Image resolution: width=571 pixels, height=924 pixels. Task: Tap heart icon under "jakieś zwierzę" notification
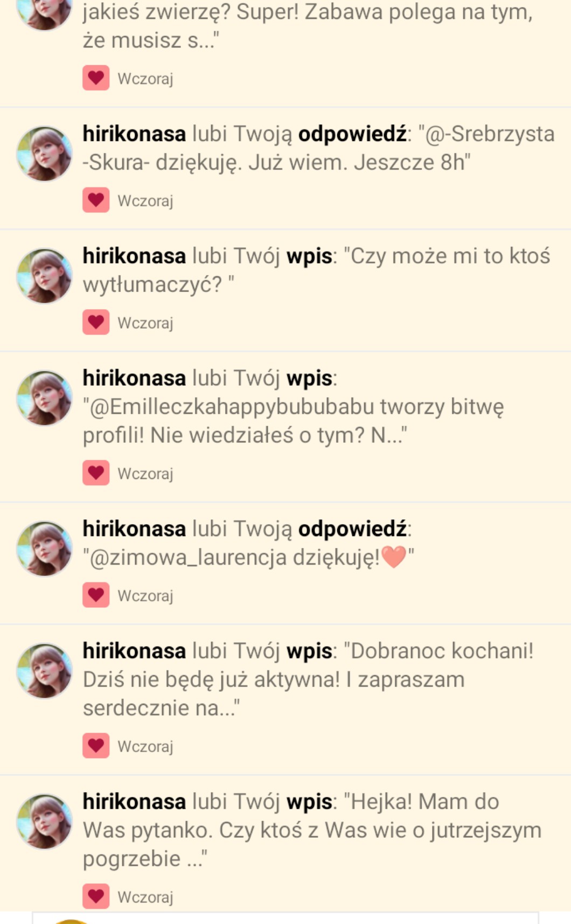coord(96,78)
